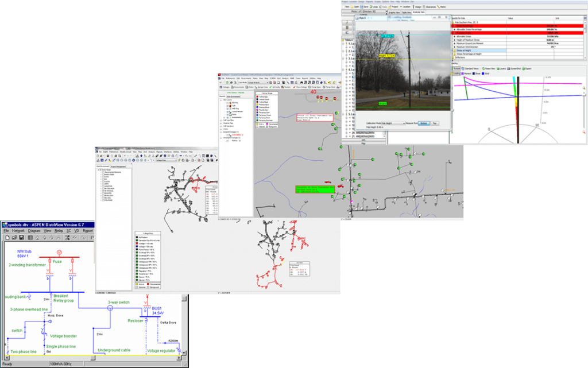Switch to the Analysis View tab
This screenshot has height=368, width=588.
[419, 12]
